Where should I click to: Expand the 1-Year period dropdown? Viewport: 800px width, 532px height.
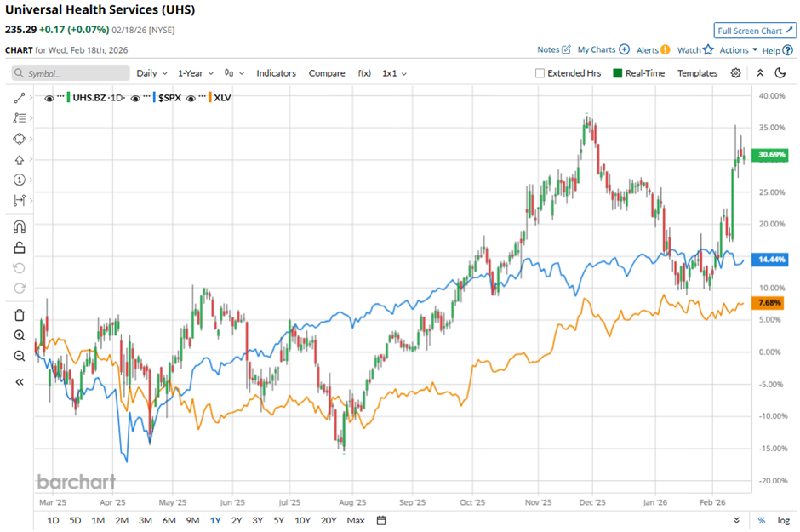(195, 73)
